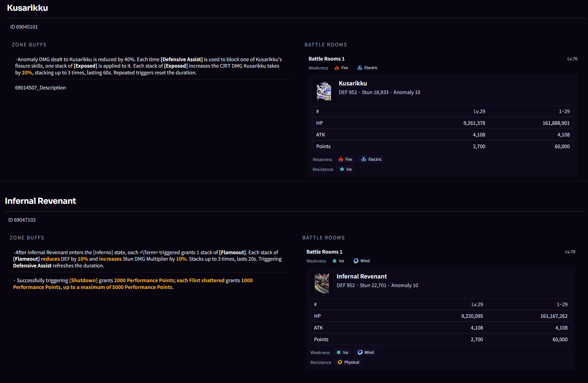
Task: Click the ZONE BUFFS heading in the Kusarikku section
Action: click(x=29, y=45)
